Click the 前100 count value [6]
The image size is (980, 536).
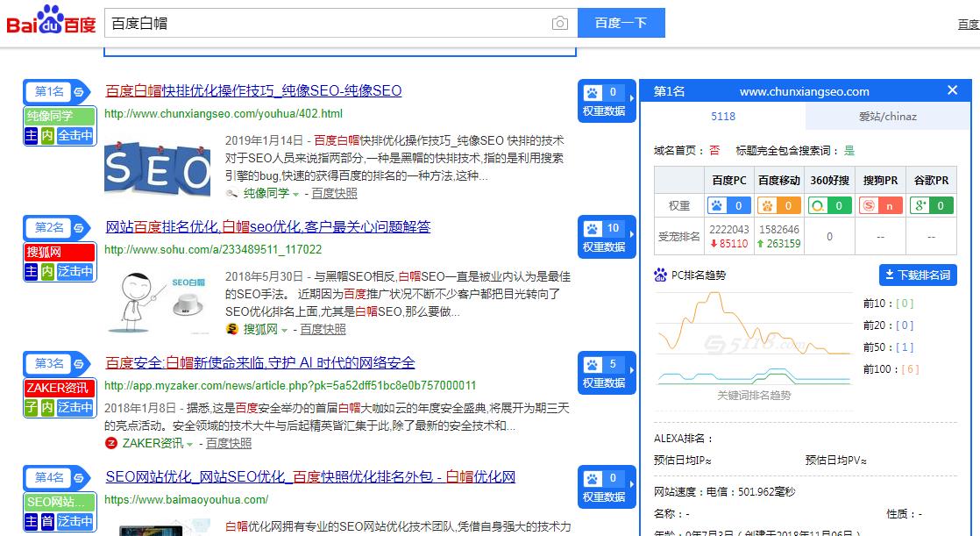[x=910, y=369]
